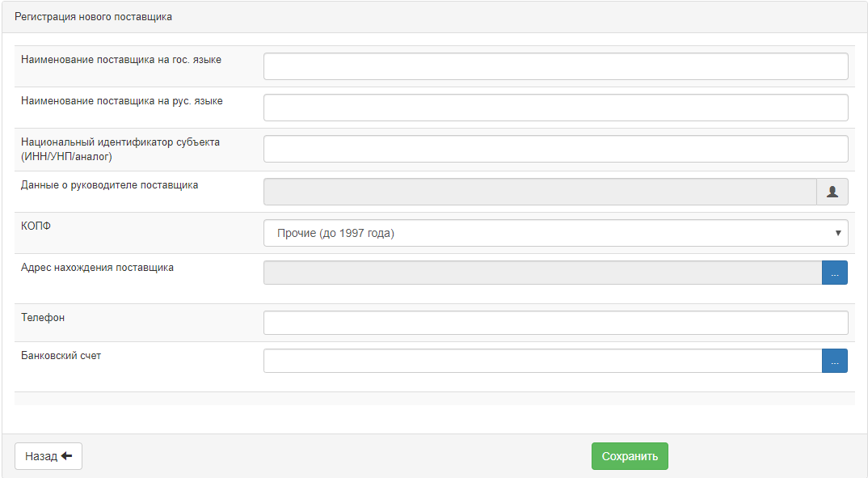Expand the КОПФ dropdown list

555,233
